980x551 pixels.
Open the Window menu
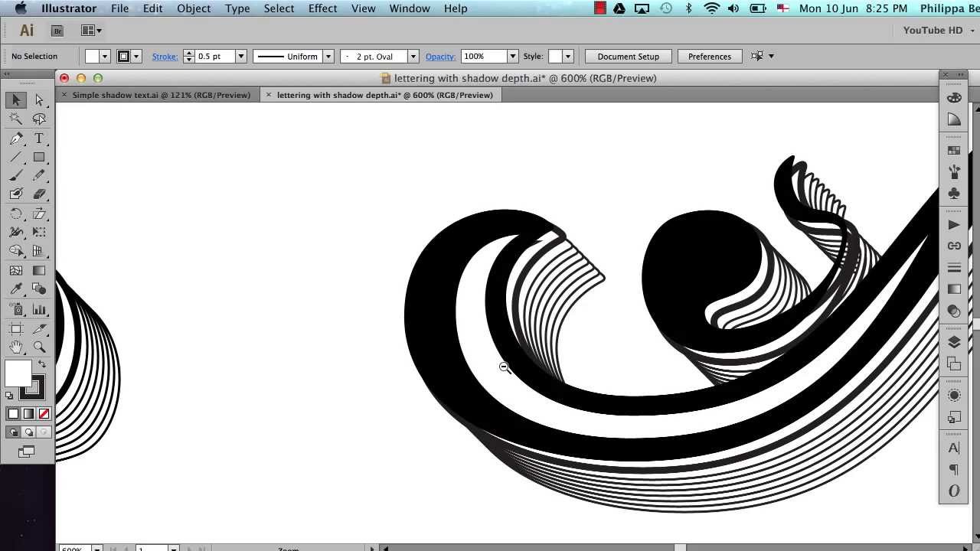click(410, 8)
